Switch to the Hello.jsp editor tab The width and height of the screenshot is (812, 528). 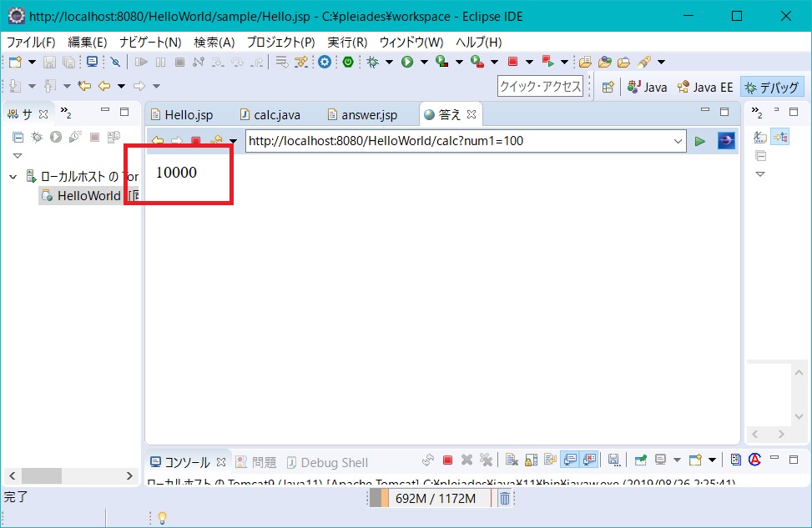(x=182, y=115)
